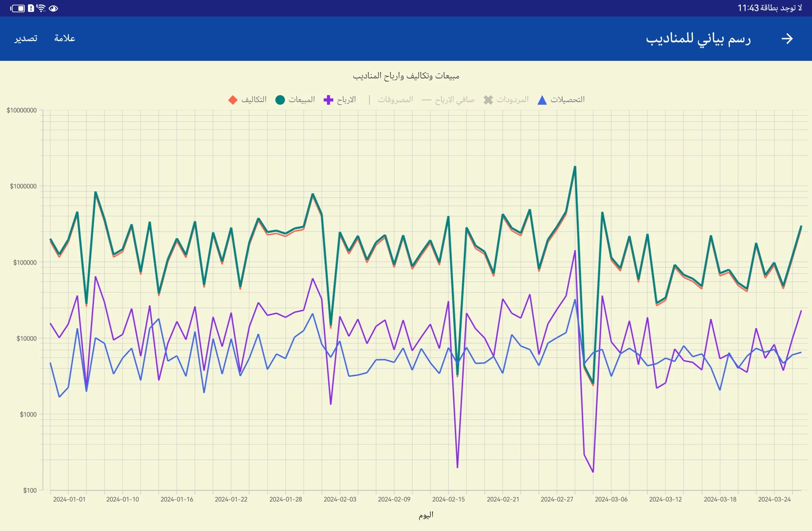Click the Wi-Fi status bar icon
The width and height of the screenshot is (812, 531).
(41, 8)
